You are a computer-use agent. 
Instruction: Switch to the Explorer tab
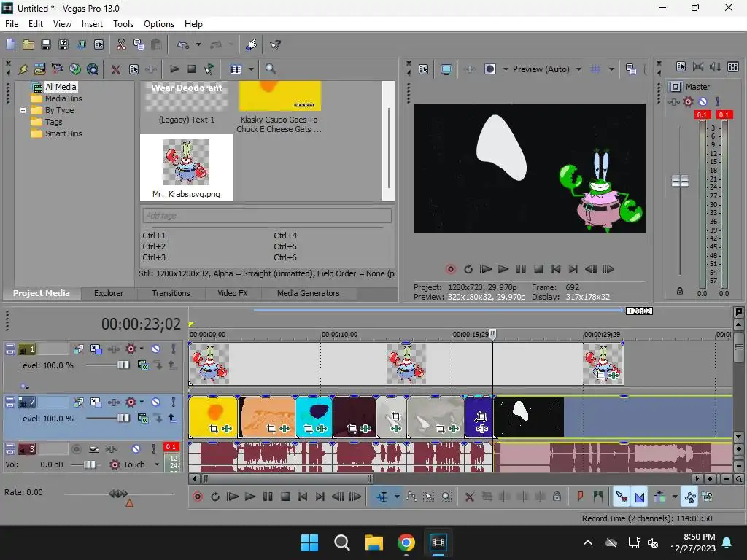click(109, 293)
